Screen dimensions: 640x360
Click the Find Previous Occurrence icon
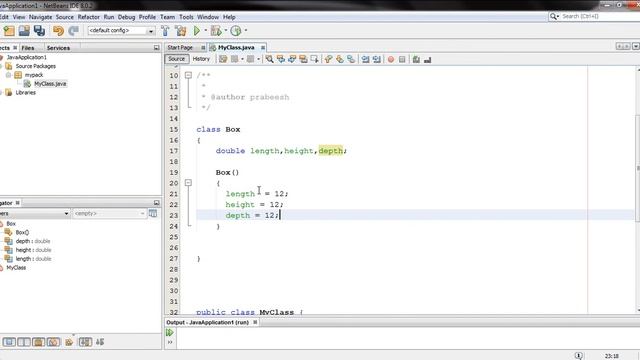pyautogui.click(x=281, y=59)
